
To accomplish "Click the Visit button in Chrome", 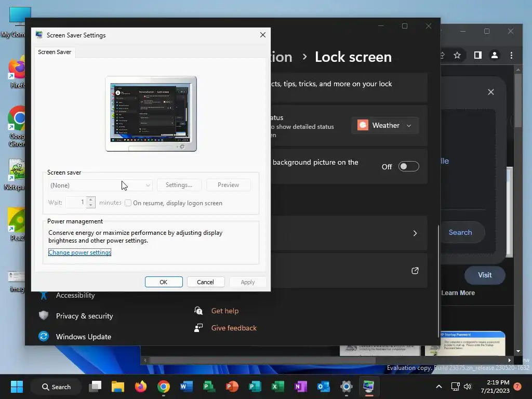I will pyautogui.click(x=485, y=275).
